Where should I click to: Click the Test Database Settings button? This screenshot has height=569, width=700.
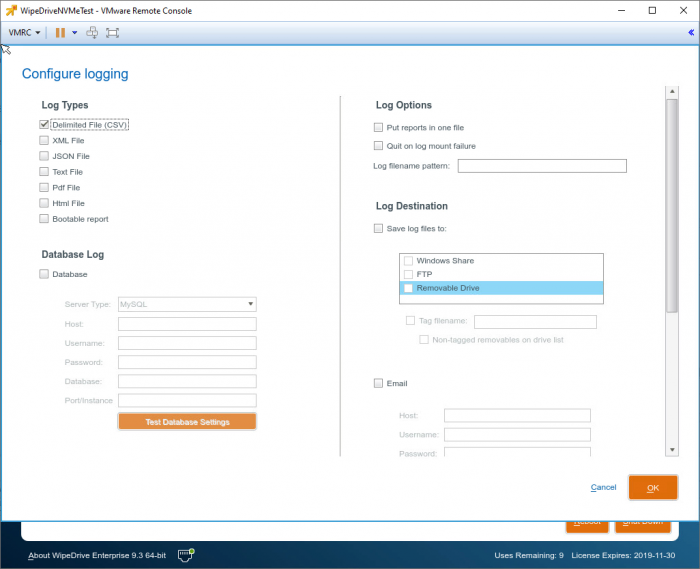187,422
